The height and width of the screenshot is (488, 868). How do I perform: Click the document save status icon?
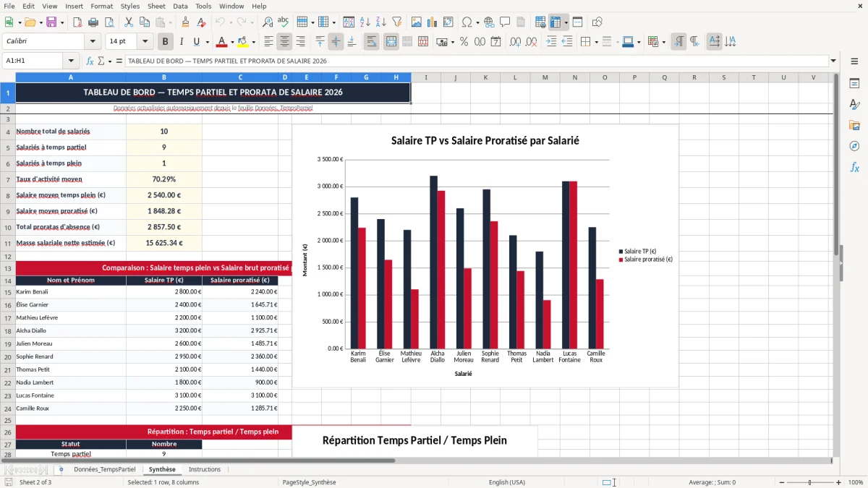point(9,482)
